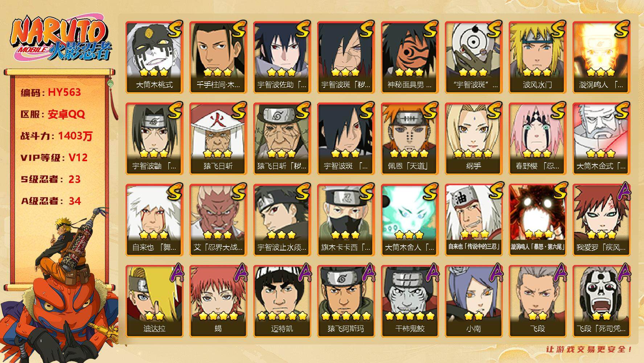Click the 战斗力 1403万 stat line

(57, 136)
